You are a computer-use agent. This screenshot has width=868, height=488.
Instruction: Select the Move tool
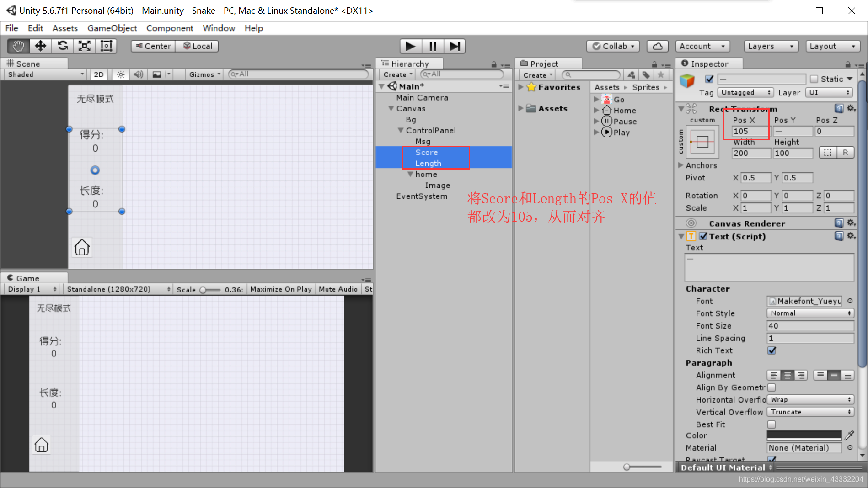(x=40, y=46)
